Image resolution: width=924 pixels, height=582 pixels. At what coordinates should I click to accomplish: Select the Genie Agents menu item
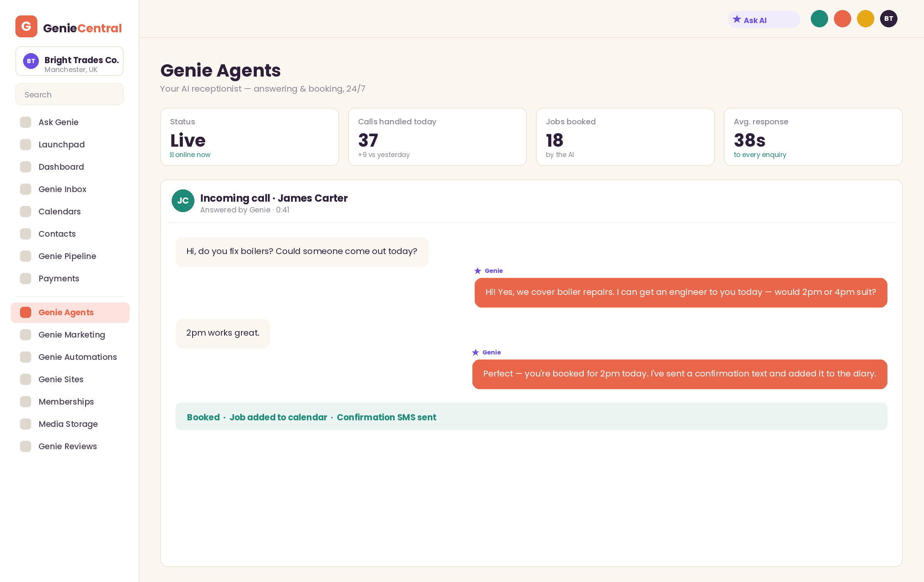[x=70, y=312]
